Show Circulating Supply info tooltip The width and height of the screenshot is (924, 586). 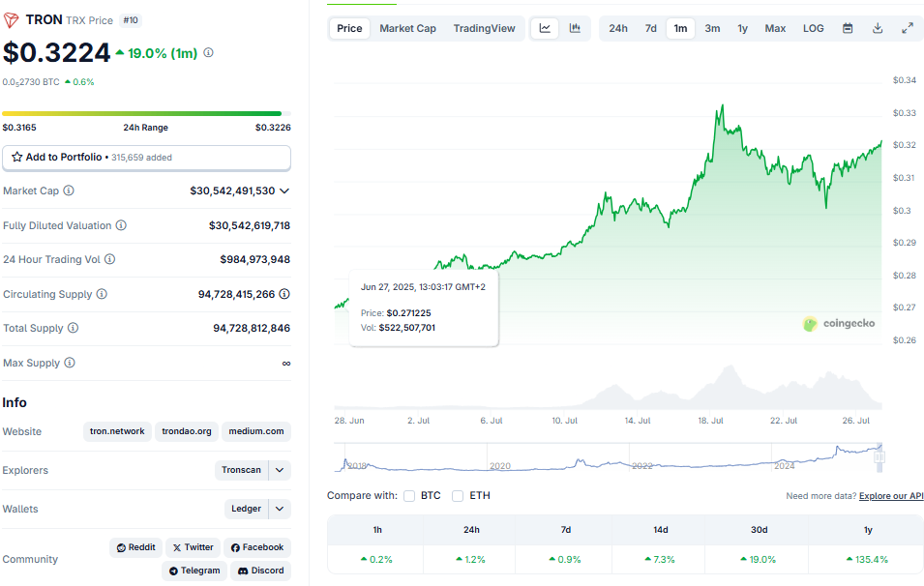click(102, 294)
